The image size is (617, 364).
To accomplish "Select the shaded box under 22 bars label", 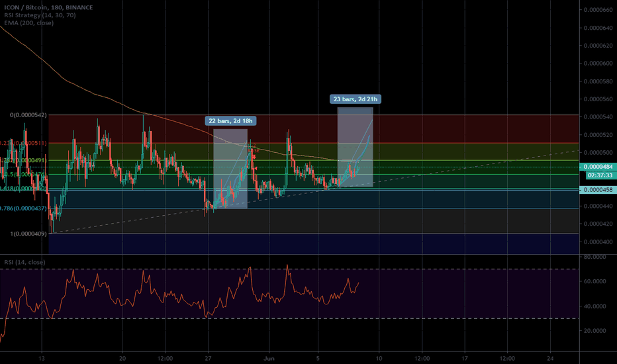I will [230, 168].
